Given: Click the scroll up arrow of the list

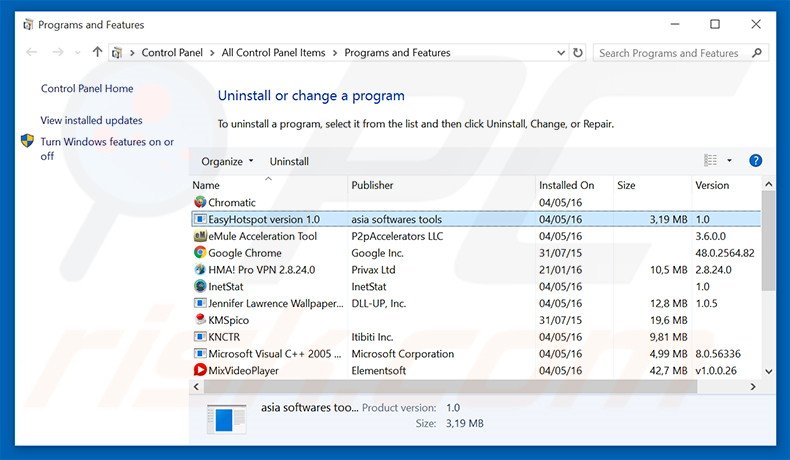Looking at the screenshot, I should tap(768, 184).
